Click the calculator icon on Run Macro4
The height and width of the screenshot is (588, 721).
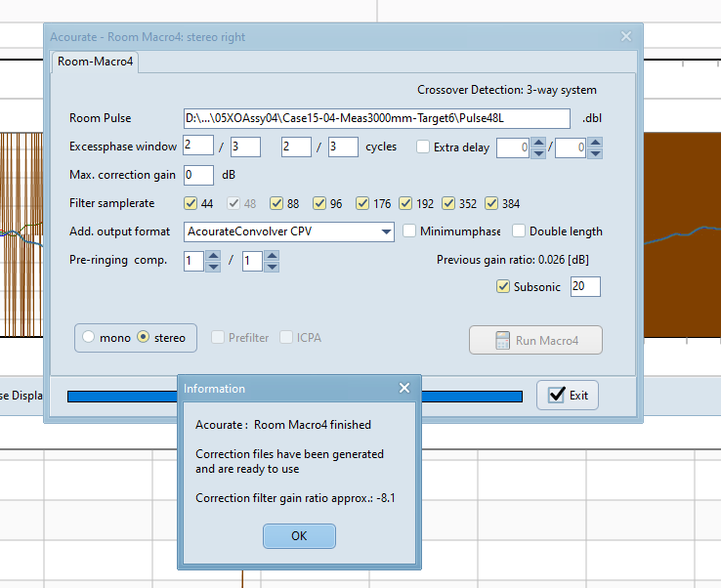point(502,340)
